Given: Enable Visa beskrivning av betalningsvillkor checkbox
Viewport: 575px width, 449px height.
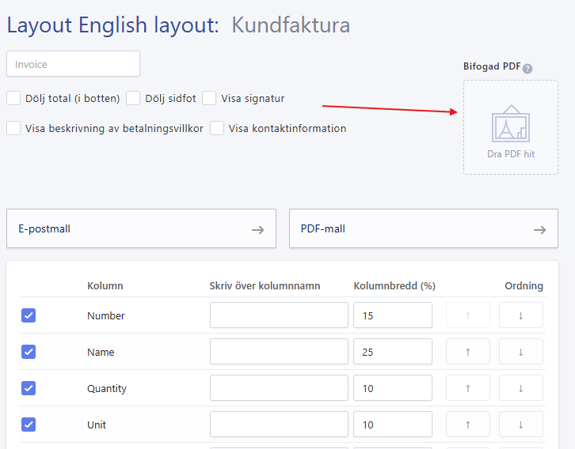Looking at the screenshot, I should [14, 128].
